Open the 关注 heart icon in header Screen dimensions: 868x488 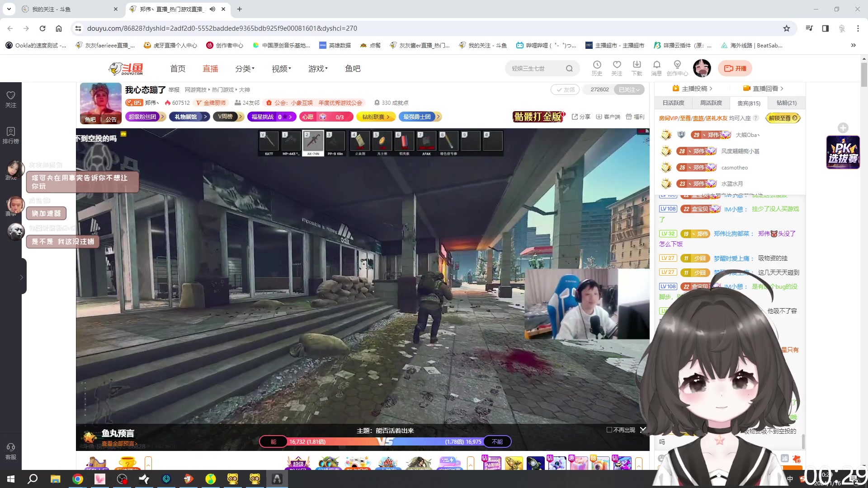pos(617,68)
